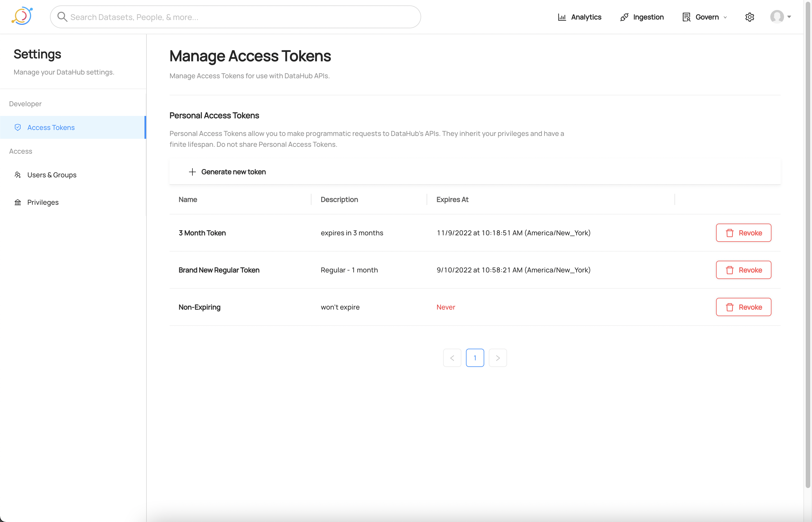
Task: Click trash icon in Brand New Regular Token row
Action: click(x=729, y=270)
